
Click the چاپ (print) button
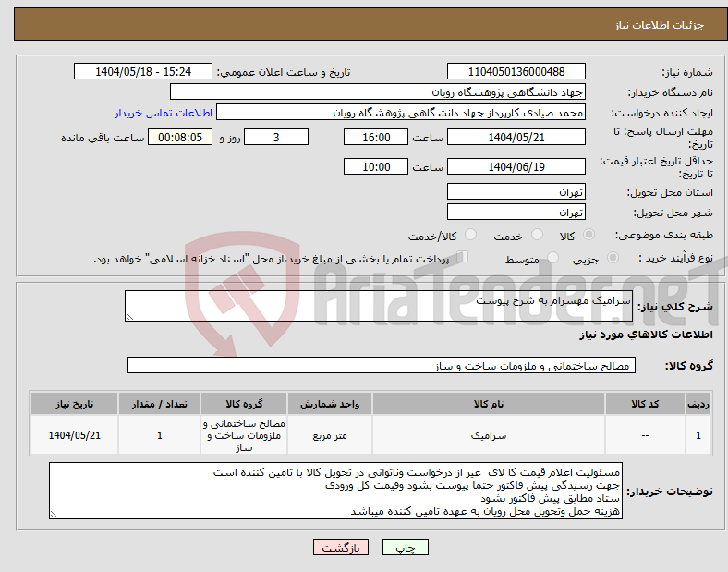tap(405, 547)
